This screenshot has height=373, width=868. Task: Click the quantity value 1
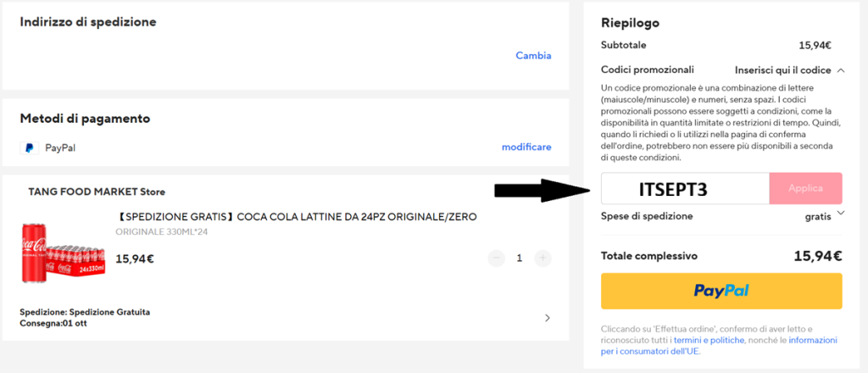(x=520, y=258)
